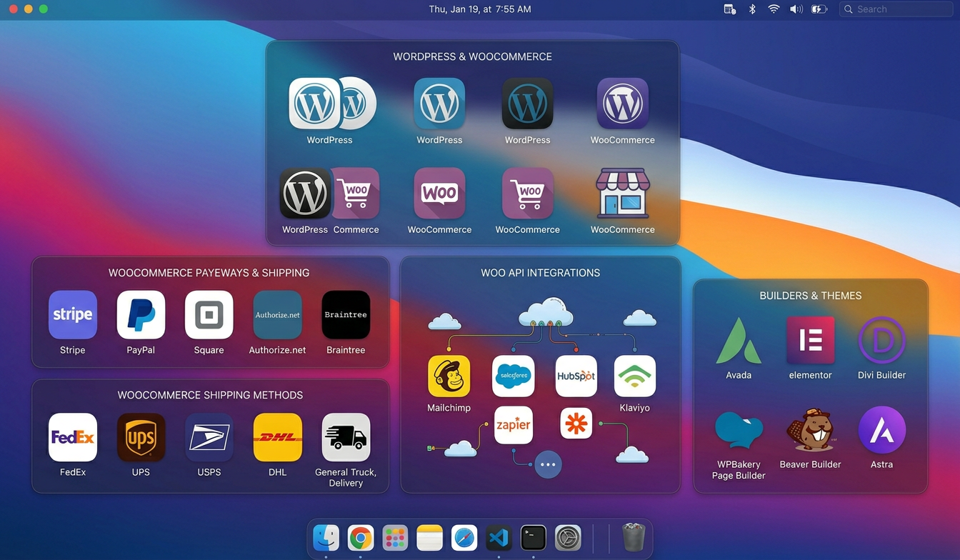The height and width of the screenshot is (560, 960).
Task: Click the menu bar Search field
Action: coord(896,9)
